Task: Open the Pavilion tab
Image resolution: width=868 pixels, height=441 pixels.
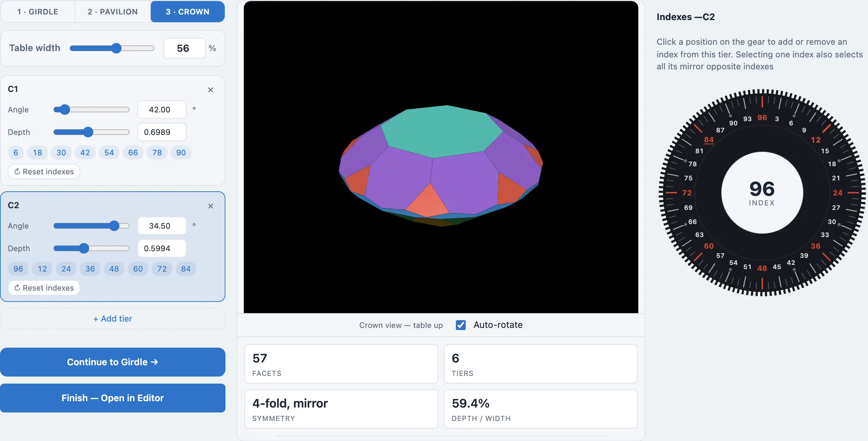Action: point(113,12)
